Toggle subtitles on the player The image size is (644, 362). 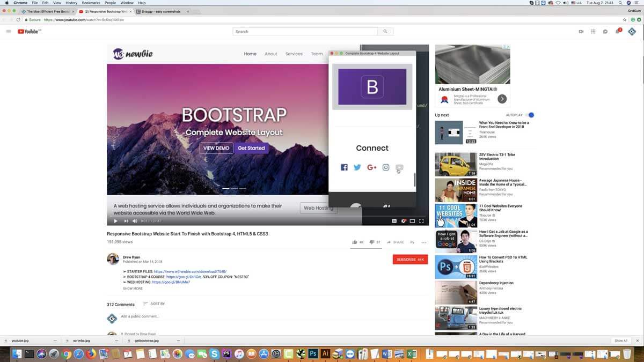(394, 221)
